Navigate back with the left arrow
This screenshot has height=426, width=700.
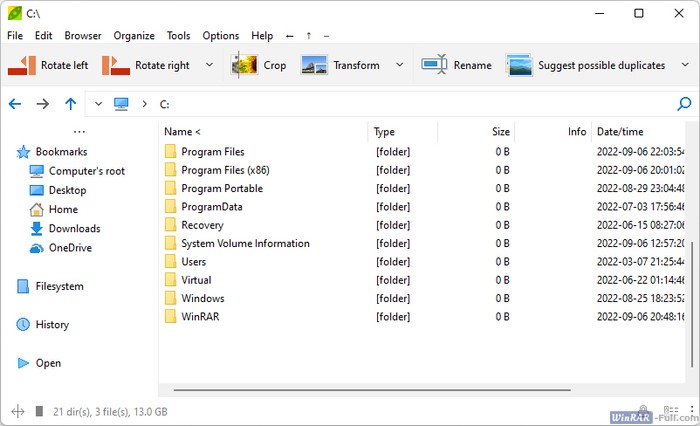coord(15,103)
